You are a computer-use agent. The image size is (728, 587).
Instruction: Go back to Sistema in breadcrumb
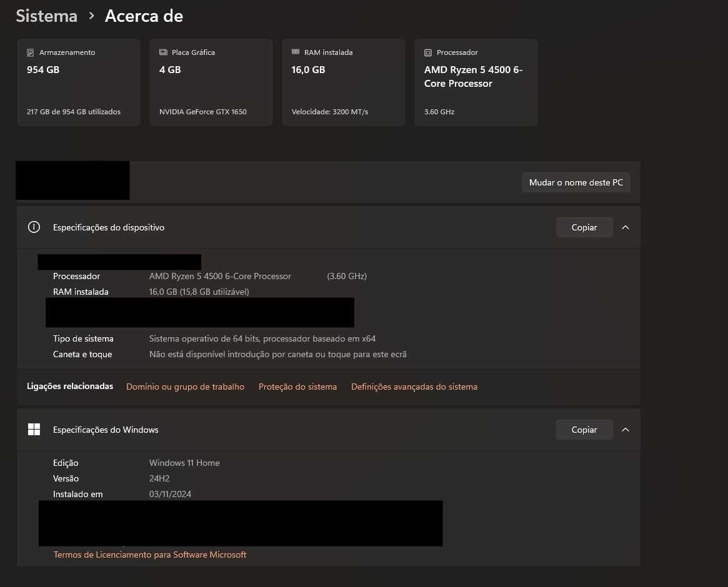tap(46, 16)
